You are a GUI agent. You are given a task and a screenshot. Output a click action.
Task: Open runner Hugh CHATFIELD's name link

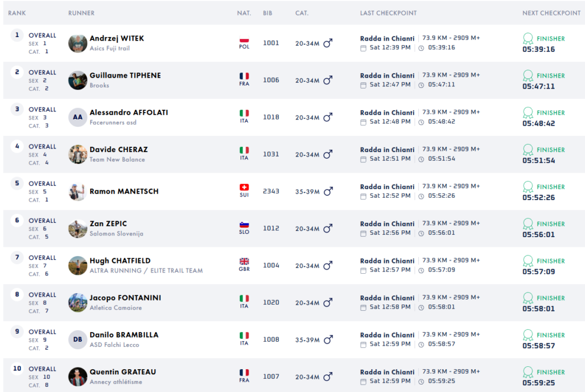[x=120, y=261]
